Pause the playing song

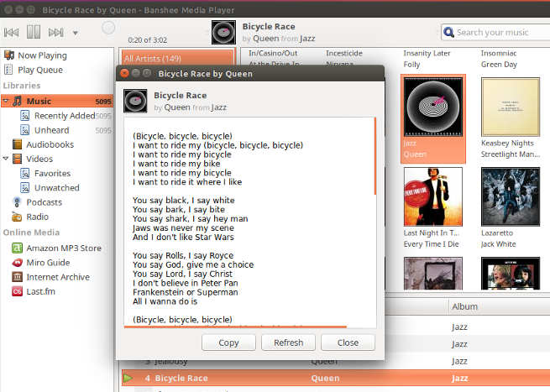click(x=34, y=32)
